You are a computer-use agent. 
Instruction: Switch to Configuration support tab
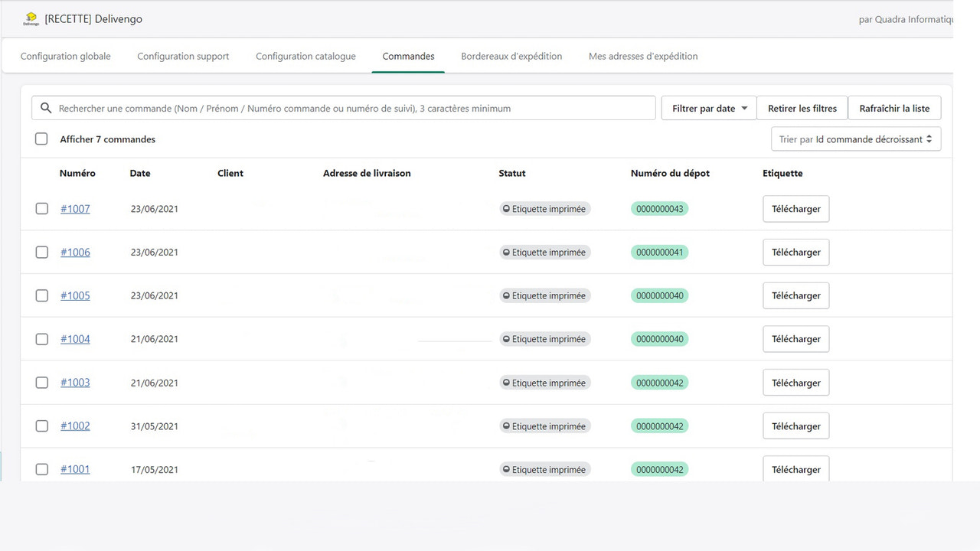pos(183,56)
